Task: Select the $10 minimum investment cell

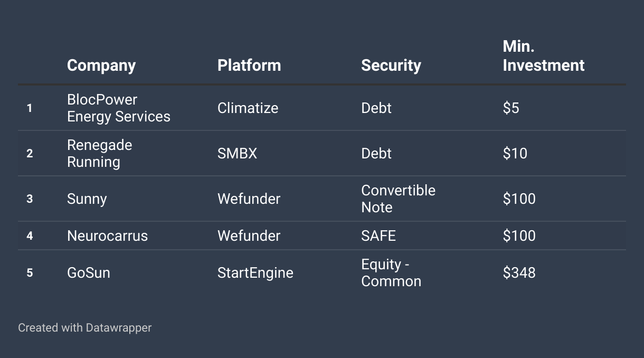Action: (515, 154)
